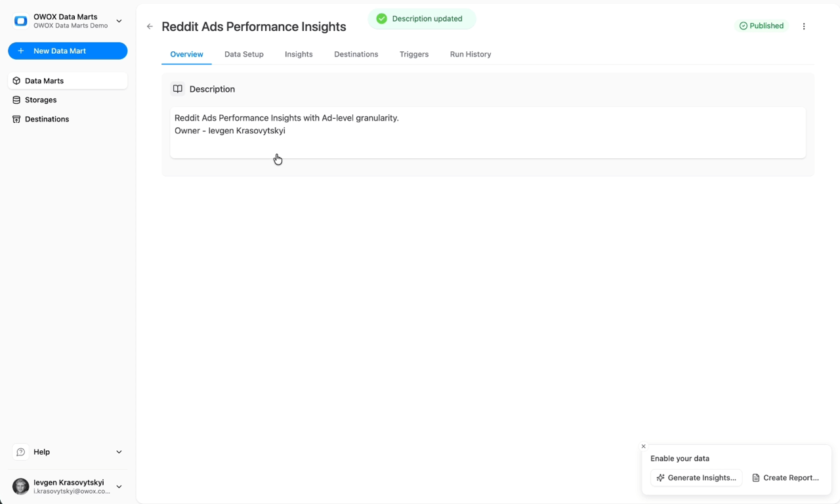Create a New Data Mart
This screenshot has height=504, width=840.
coord(68,51)
